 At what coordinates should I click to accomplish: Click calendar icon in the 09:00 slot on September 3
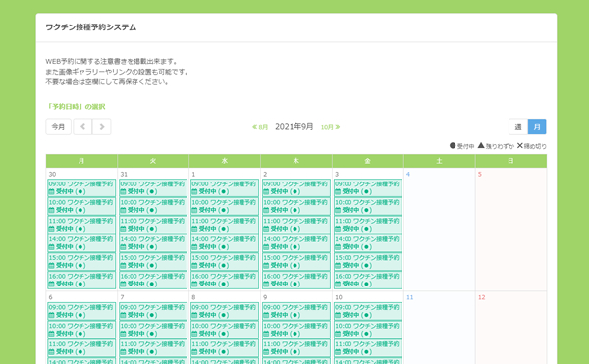(338, 191)
